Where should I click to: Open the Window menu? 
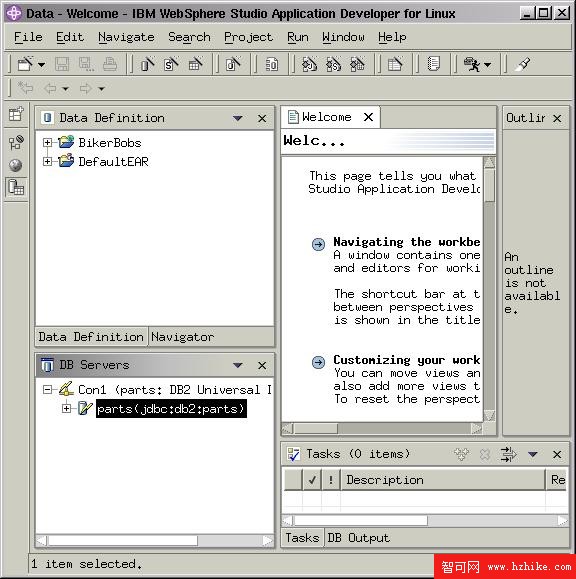[343, 37]
